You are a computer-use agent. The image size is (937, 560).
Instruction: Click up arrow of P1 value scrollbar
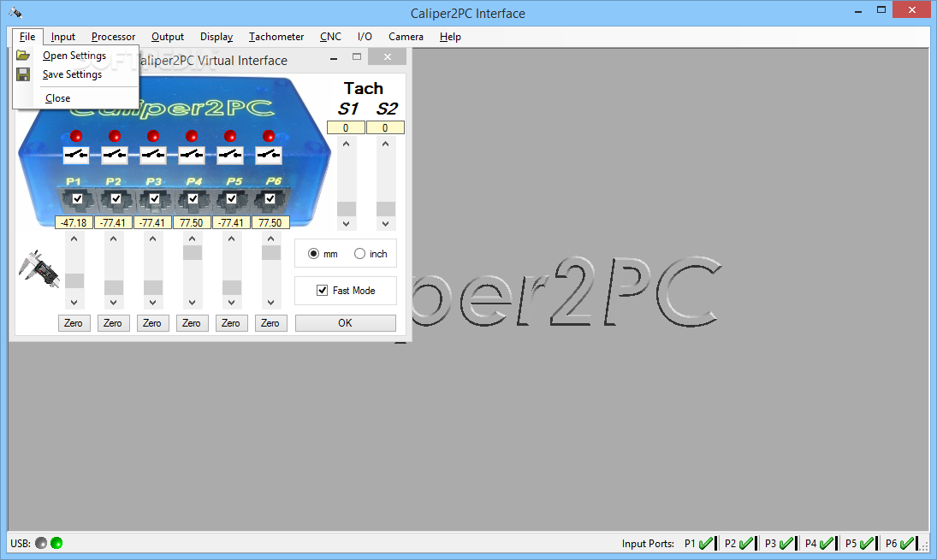[x=74, y=239]
